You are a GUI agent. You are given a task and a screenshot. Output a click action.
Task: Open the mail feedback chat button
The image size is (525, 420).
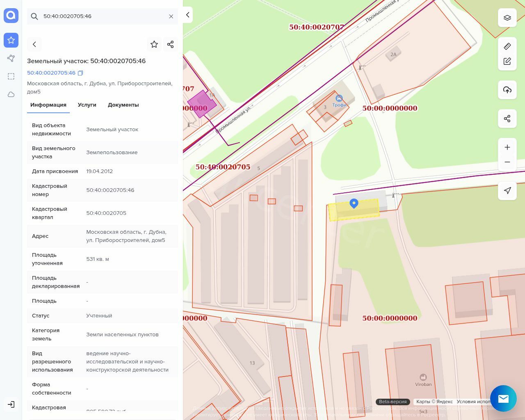click(x=503, y=398)
